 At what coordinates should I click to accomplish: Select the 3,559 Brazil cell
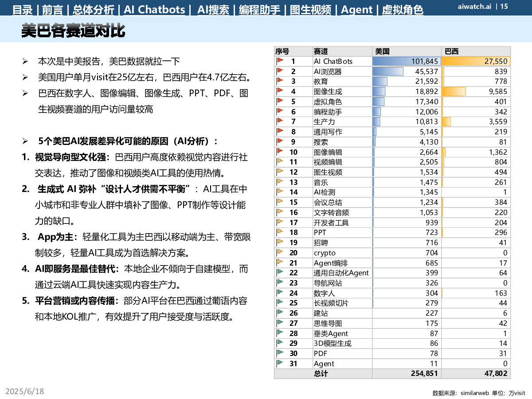tap(476, 121)
